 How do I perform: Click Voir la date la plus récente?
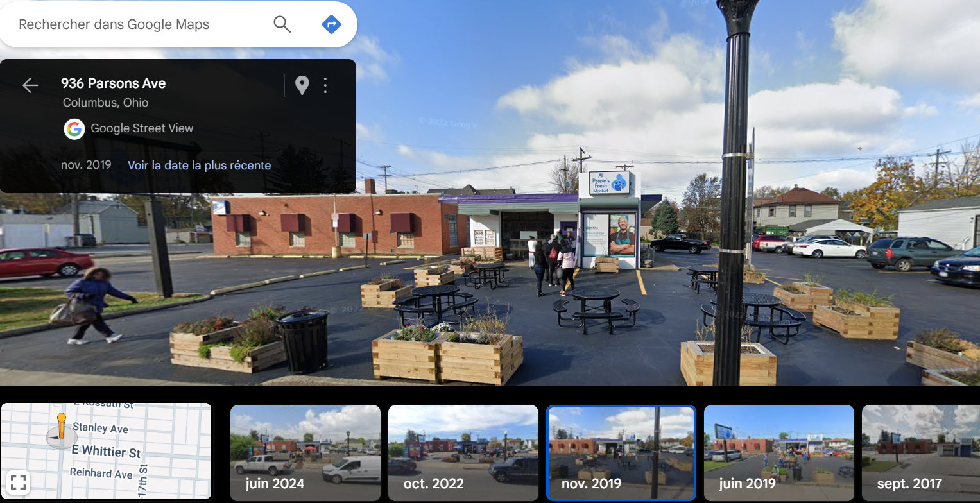[199, 166]
